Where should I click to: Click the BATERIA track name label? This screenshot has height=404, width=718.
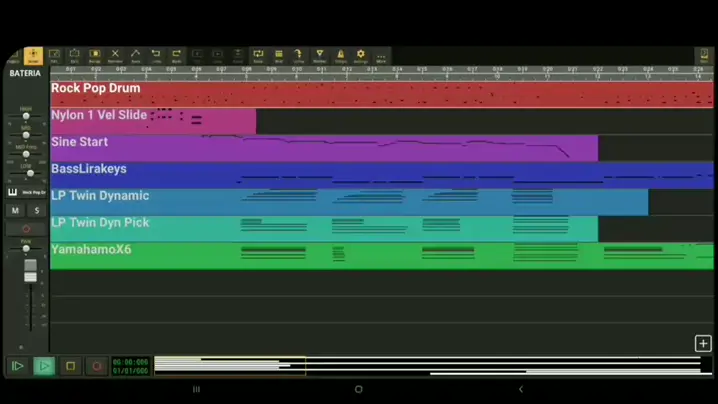pyautogui.click(x=25, y=73)
